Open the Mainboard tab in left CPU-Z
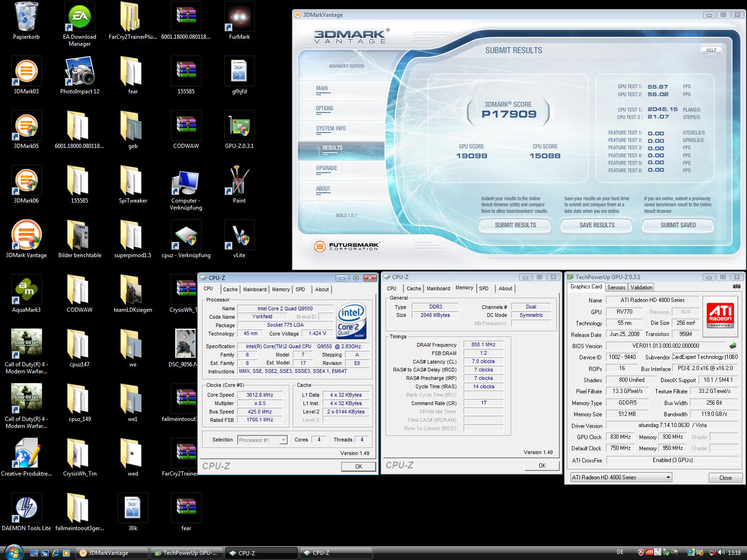This screenshot has height=560, width=747. 255,289
